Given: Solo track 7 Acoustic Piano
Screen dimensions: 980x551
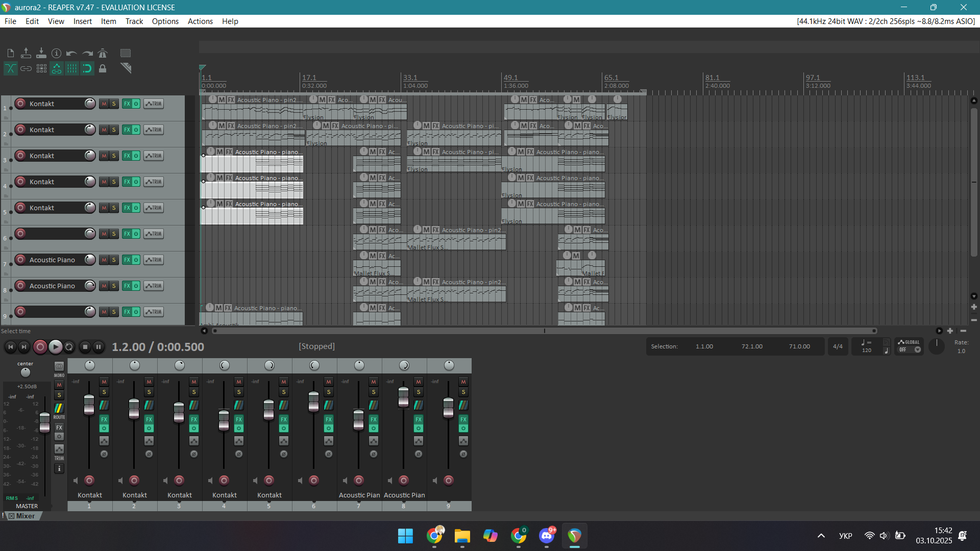Looking at the screenshot, I should click(114, 260).
